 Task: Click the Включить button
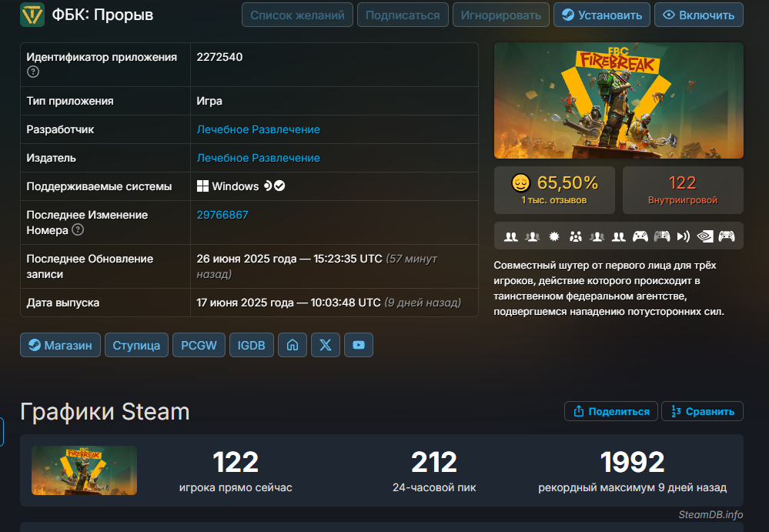coord(699,15)
